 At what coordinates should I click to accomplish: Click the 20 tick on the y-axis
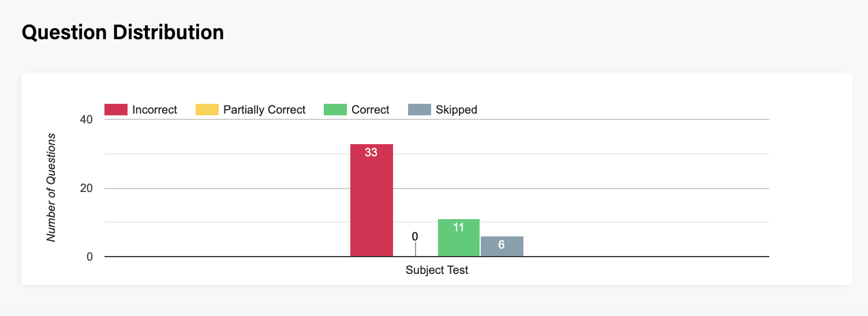pos(86,189)
